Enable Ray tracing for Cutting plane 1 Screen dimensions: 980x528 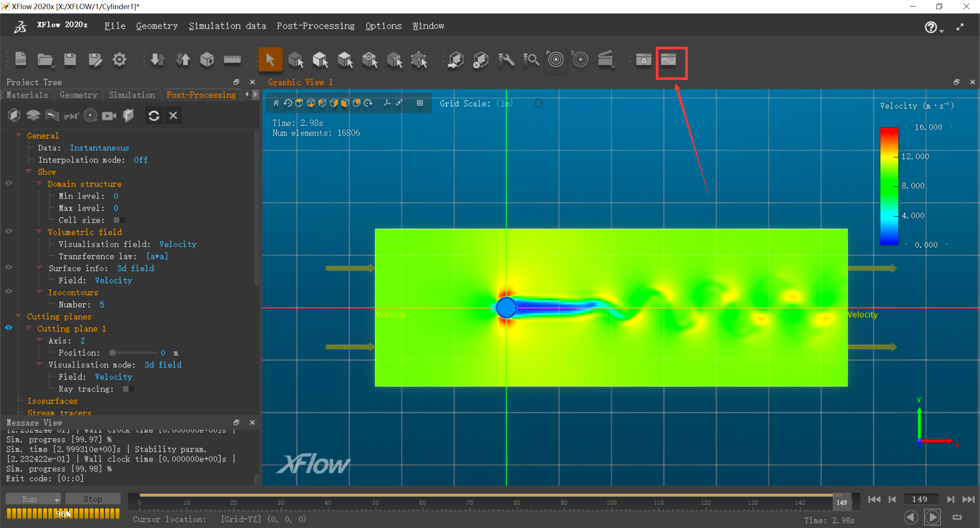(129, 389)
